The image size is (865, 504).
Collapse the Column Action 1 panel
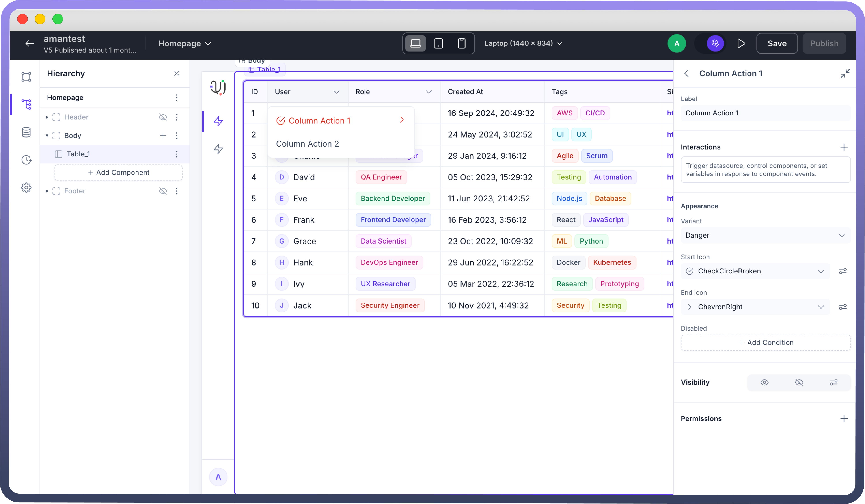click(845, 73)
